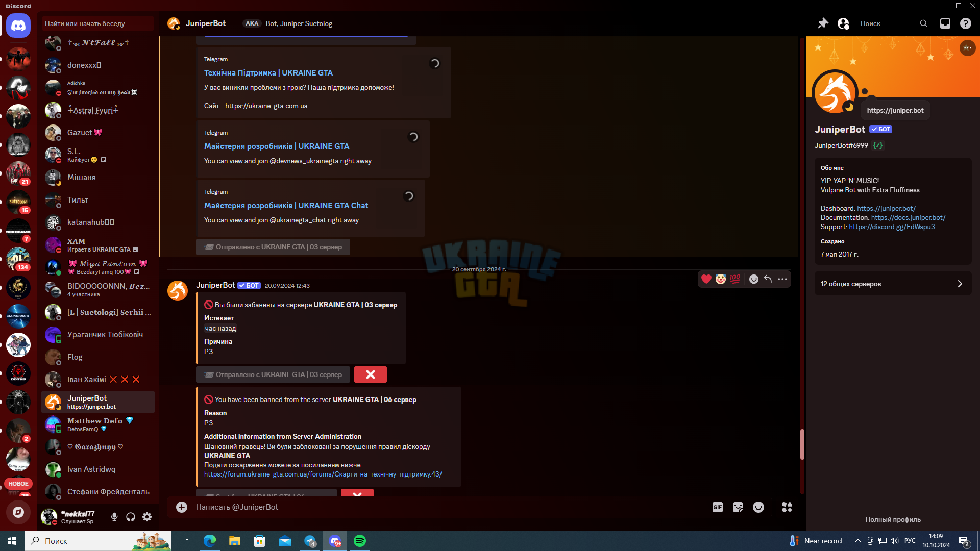Open the inbox icon in header
Viewport: 980px width, 551px height.
point(945,23)
